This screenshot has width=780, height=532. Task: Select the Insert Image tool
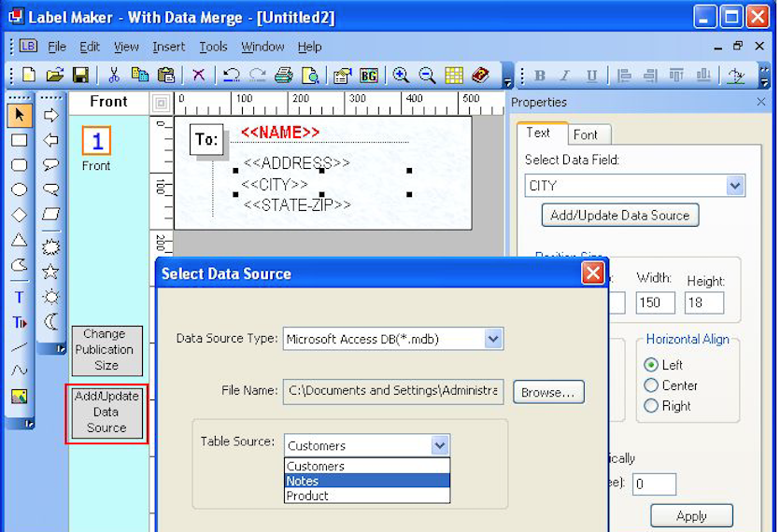[20, 397]
